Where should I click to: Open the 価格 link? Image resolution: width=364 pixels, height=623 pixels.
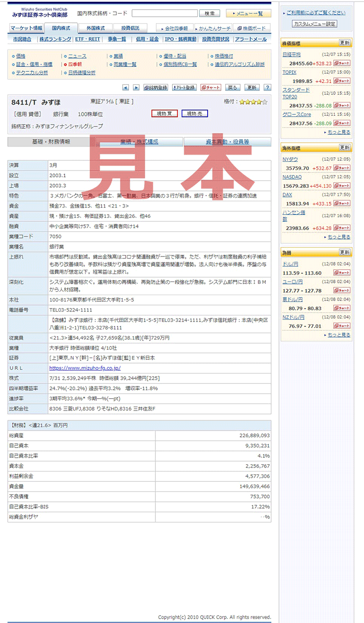tap(21, 56)
